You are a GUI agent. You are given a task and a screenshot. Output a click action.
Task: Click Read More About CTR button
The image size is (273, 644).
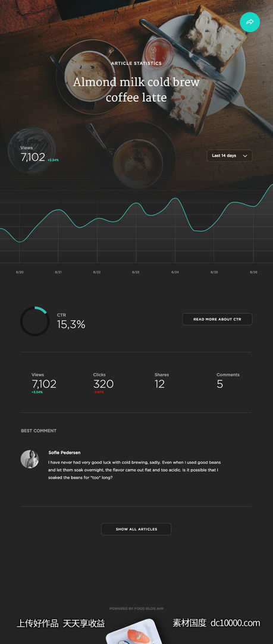217,319
